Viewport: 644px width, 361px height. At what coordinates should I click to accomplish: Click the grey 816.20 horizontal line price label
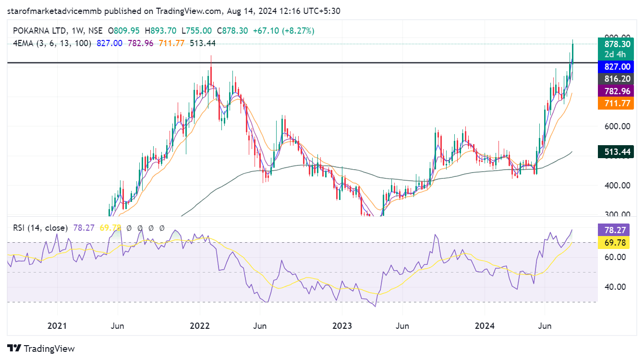616,79
